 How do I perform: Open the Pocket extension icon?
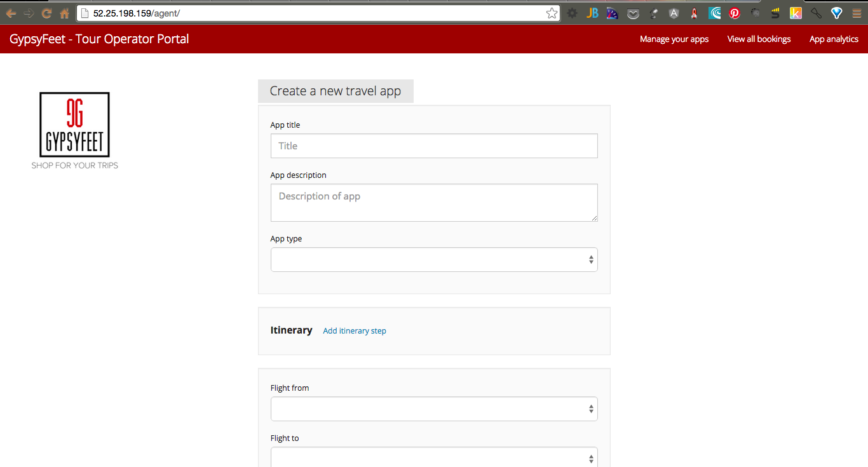pyautogui.click(x=633, y=13)
